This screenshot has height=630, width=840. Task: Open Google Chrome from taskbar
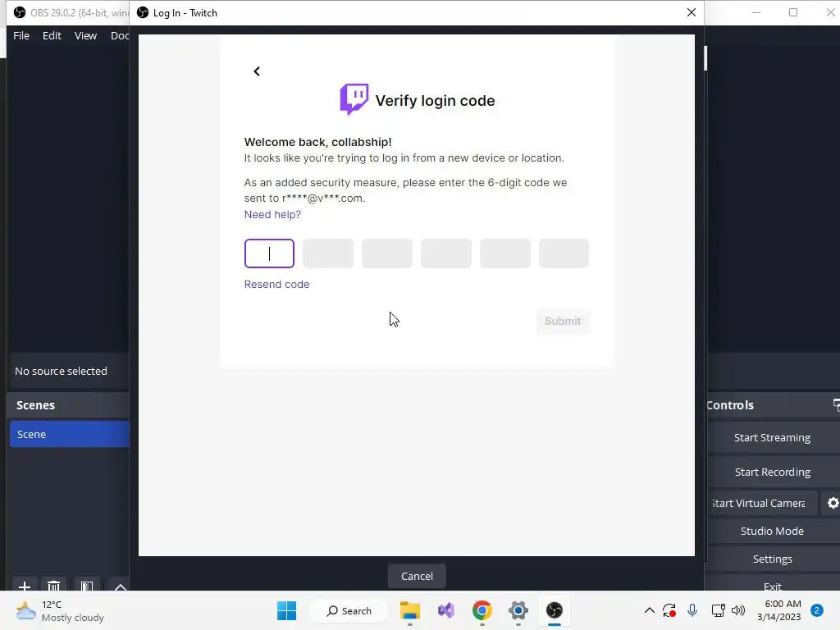click(x=482, y=610)
